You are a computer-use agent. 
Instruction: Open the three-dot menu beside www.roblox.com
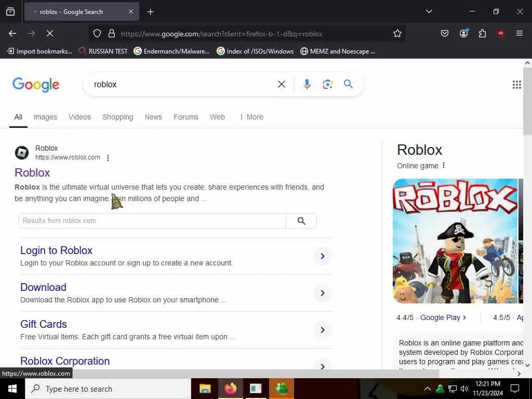(x=108, y=158)
